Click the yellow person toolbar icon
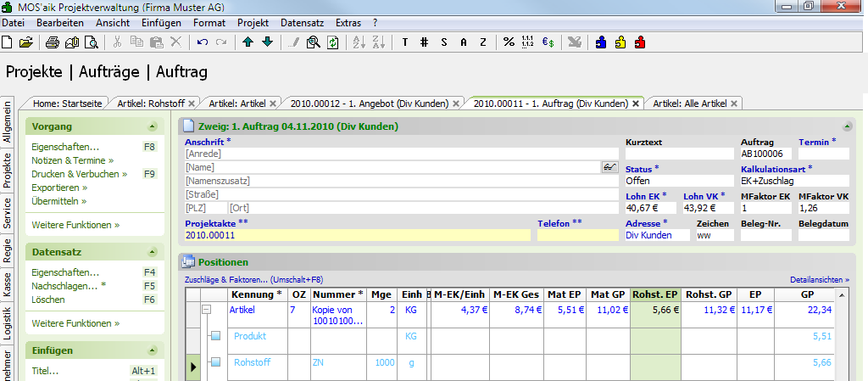868x381 pixels. 620,42
